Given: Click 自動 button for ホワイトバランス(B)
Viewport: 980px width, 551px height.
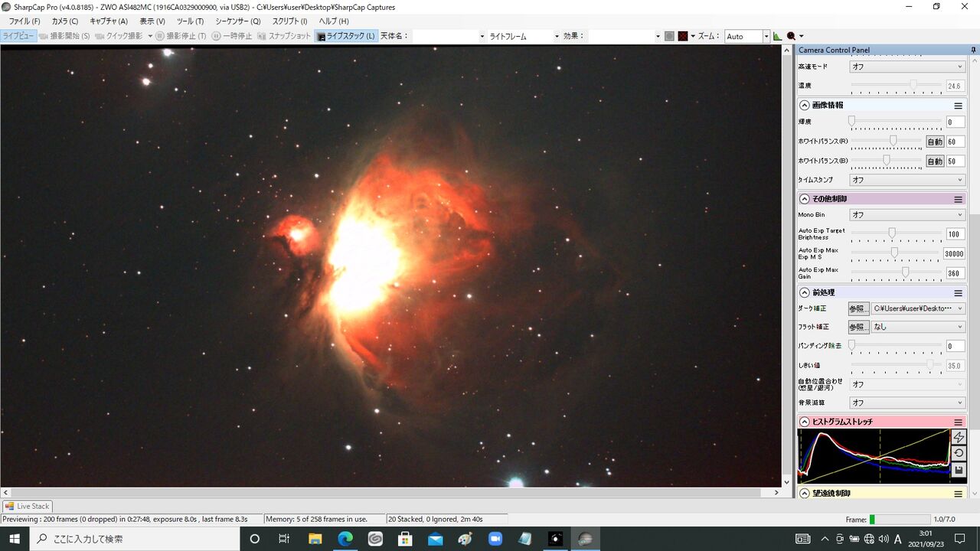Looking at the screenshot, I should 935,161.
